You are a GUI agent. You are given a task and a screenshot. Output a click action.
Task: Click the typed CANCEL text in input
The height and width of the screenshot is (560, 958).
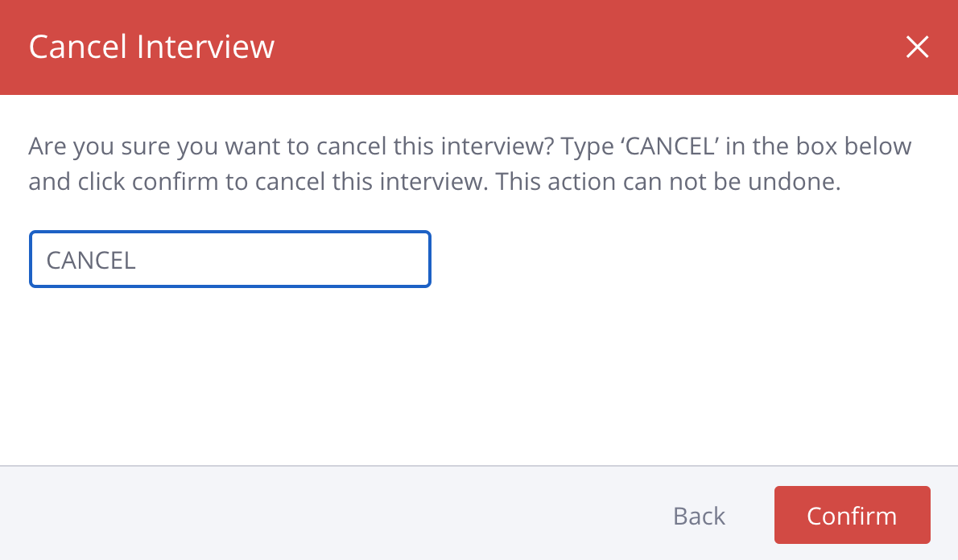91,261
